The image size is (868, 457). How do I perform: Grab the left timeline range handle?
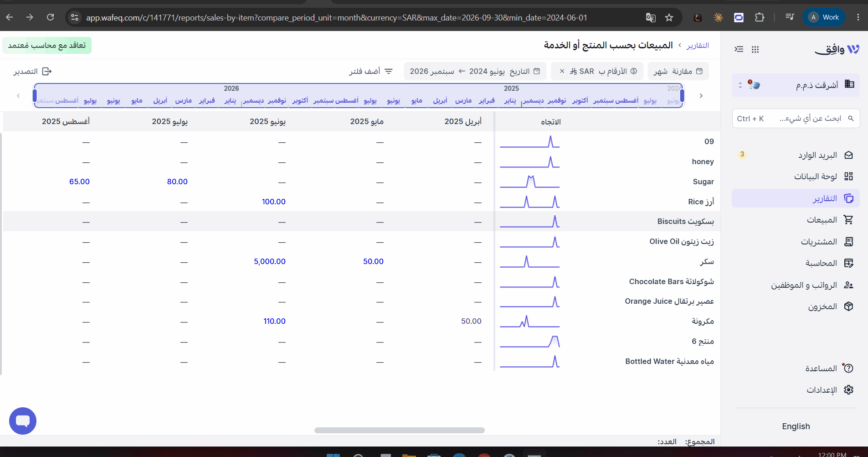(x=35, y=96)
